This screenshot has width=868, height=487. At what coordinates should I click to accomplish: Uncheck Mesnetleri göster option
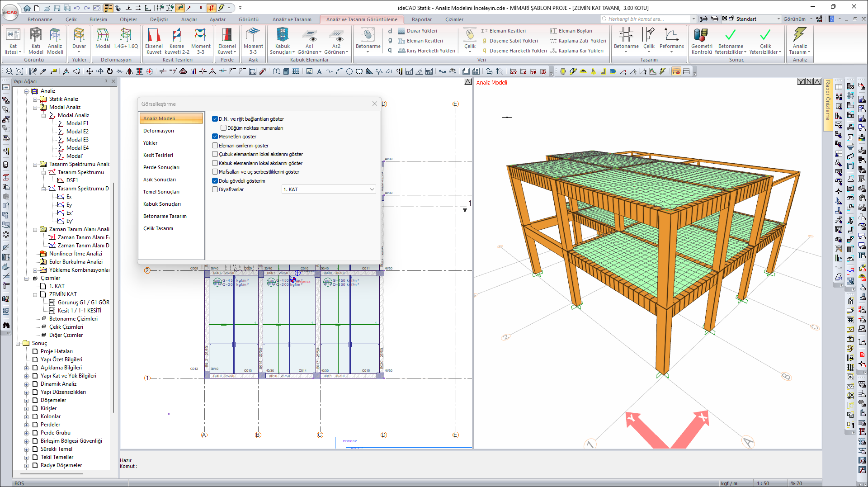click(x=215, y=137)
